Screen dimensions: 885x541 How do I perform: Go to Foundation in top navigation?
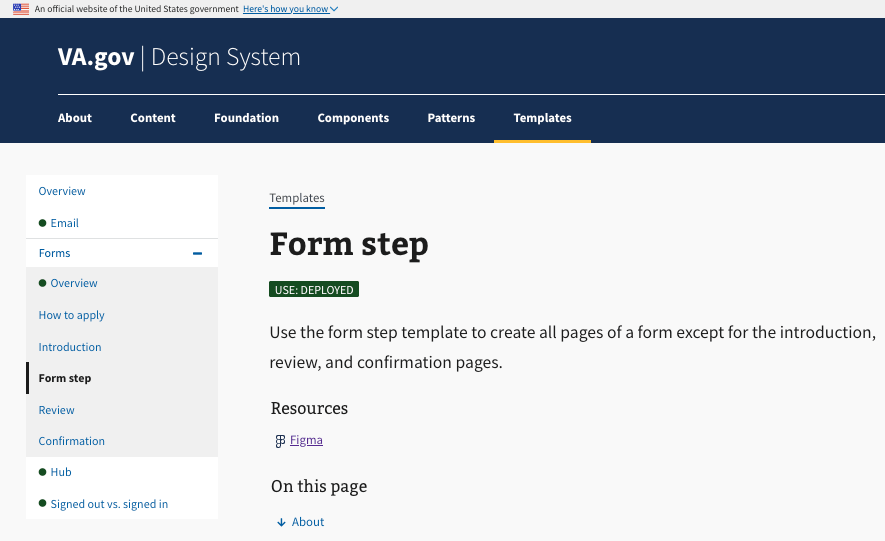click(x=246, y=118)
